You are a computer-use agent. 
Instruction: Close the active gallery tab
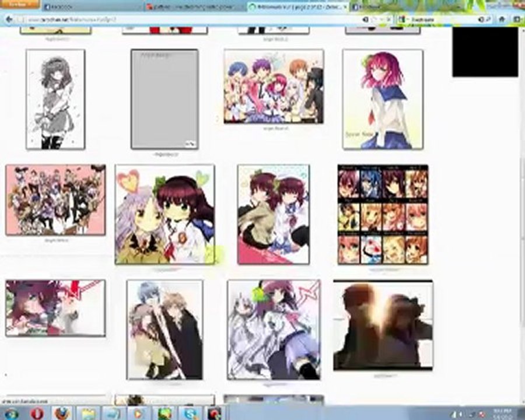[345, 6]
